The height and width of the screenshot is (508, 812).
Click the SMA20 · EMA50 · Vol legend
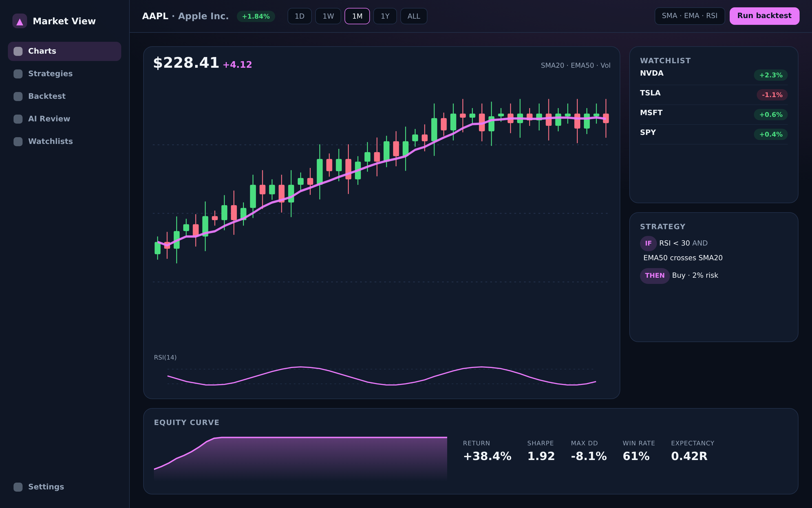click(575, 65)
